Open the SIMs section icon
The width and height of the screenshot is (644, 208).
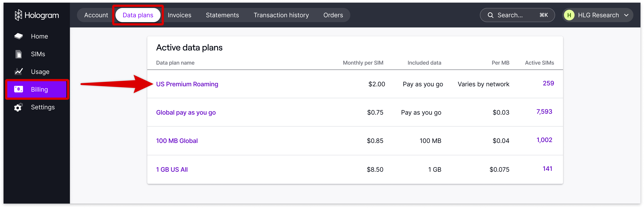[x=18, y=54]
